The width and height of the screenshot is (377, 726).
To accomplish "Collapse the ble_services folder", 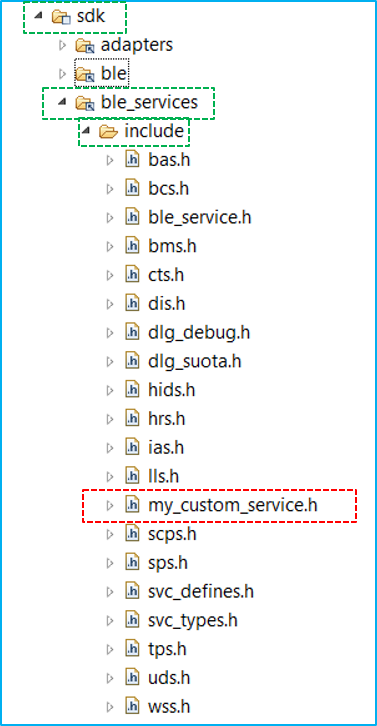I will 62,102.
